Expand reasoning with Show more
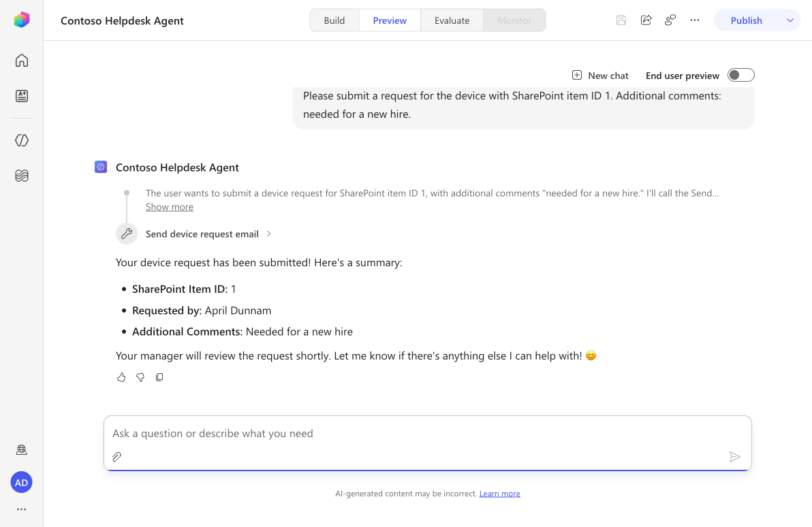Viewport: 812px width, 527px height. (170, 206)
